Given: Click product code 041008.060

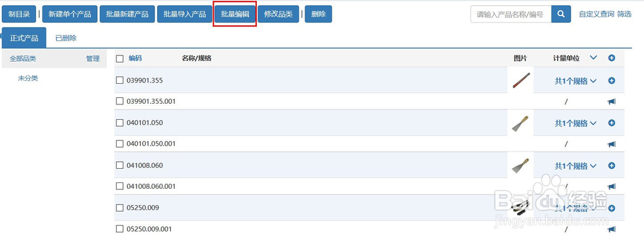Looking at the screenshot, I should pyautogui.click(x=144, y=165).
